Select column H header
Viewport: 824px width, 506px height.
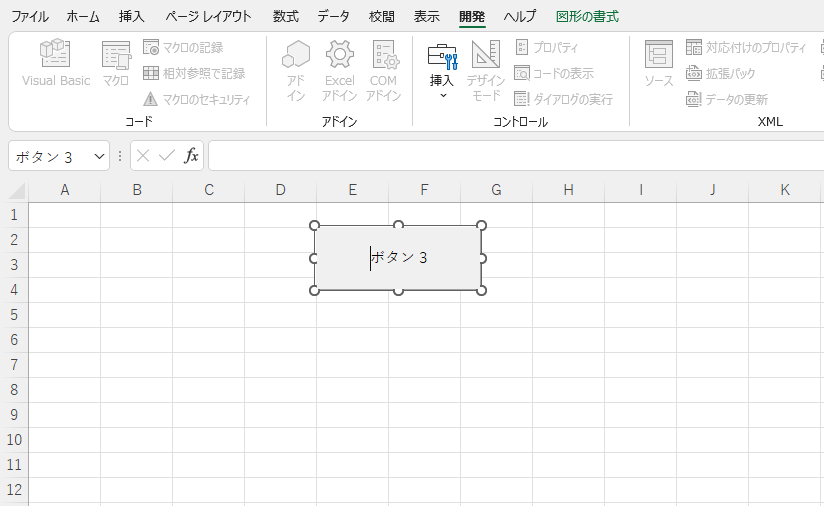point(569,190)
